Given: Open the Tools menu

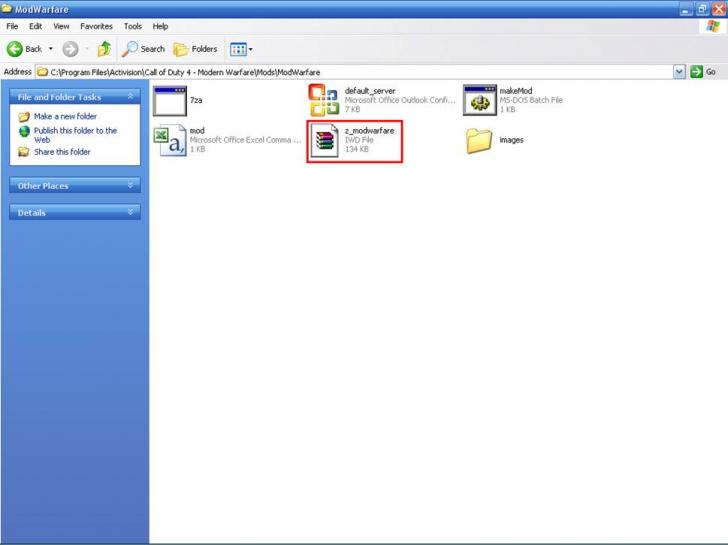Looking at the screenshot, I should [132, 26].
